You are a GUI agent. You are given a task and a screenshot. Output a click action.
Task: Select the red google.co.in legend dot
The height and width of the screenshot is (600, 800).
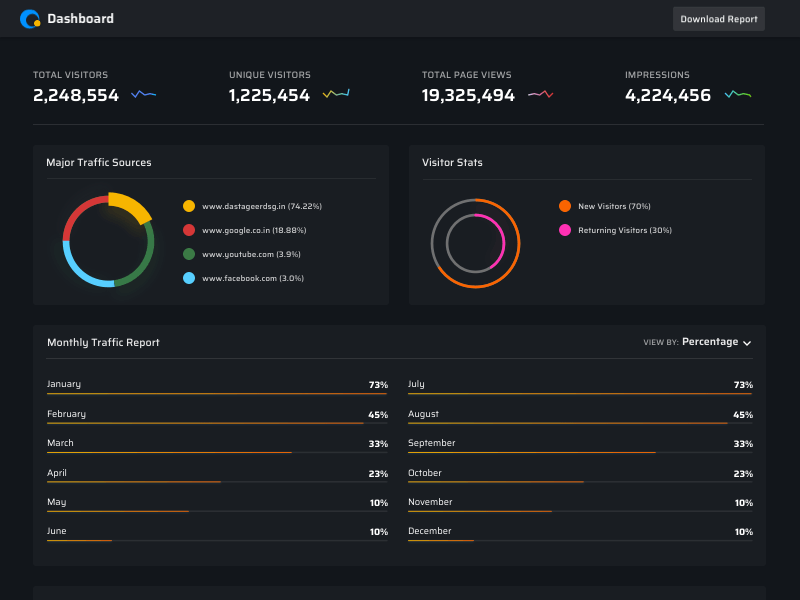pos(189,230)
